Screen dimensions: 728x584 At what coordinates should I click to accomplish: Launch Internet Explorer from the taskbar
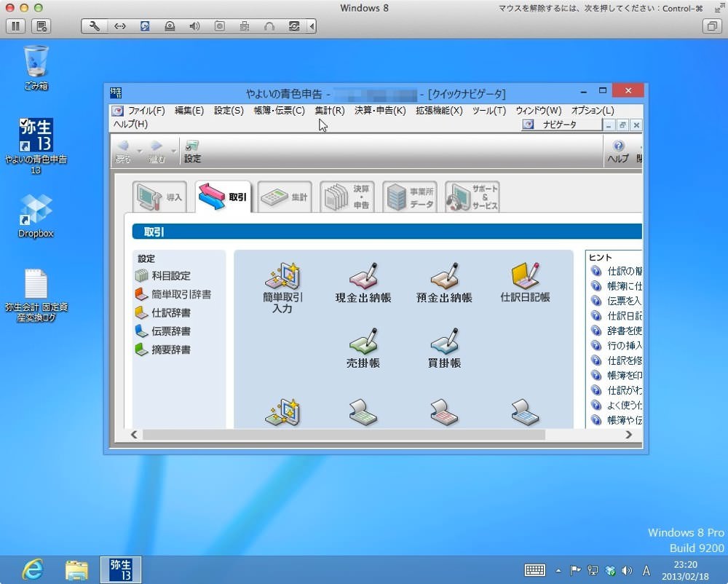coord(33,569)
